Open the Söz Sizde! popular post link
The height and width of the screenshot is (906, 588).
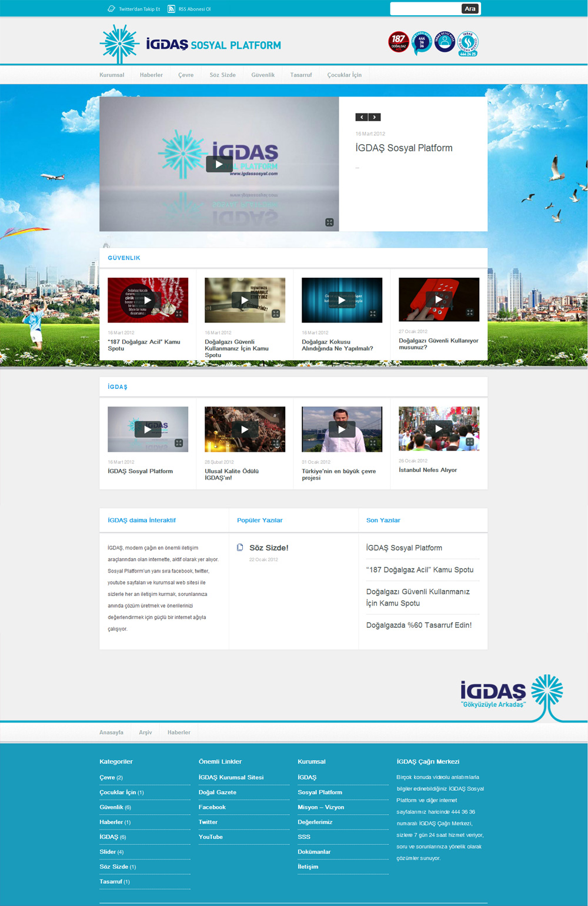point(269,548)
